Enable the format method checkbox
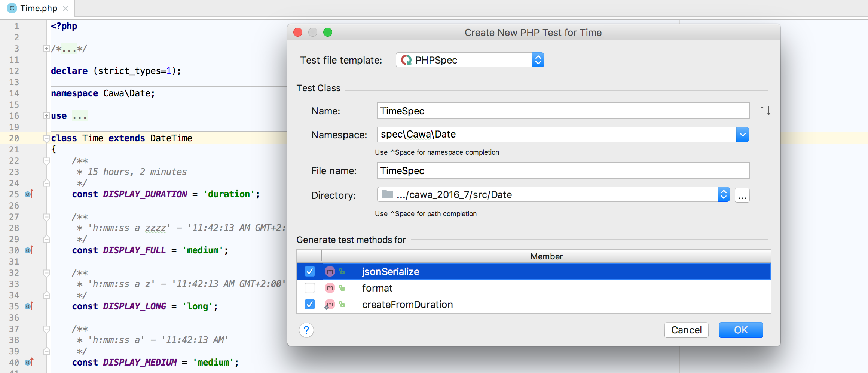The width and height of the screenshot is (868, 373). point(310,288)
